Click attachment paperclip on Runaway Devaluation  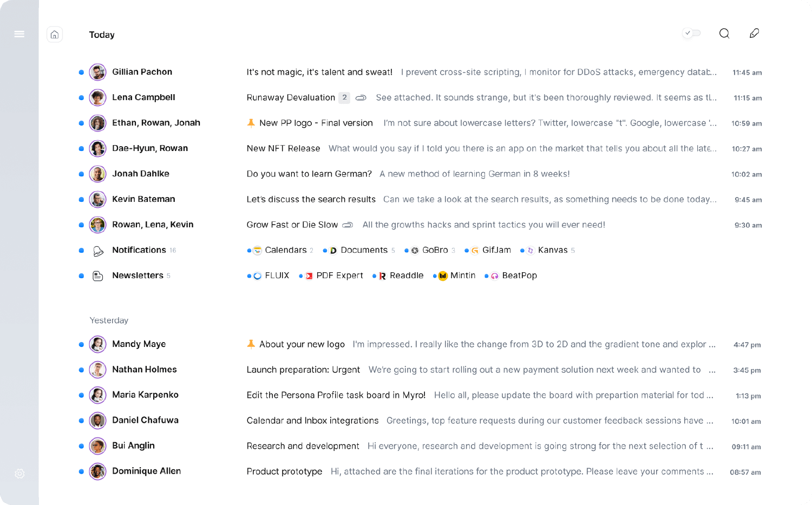pos(361,98)
